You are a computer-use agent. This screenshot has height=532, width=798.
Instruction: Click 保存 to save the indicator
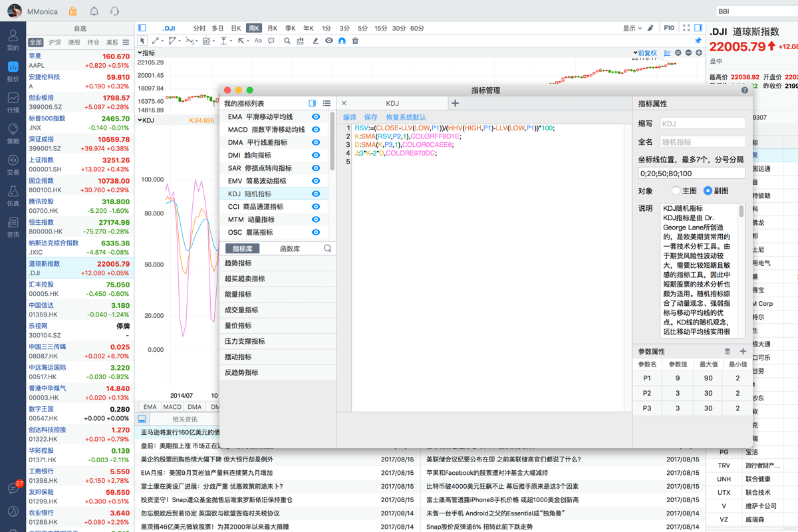[x=371, y=117]
